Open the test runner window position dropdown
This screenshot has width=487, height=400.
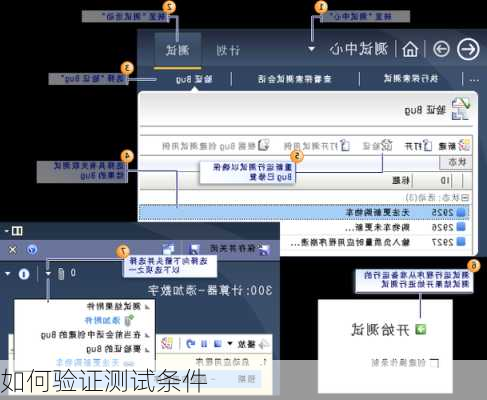coord(6,231)
